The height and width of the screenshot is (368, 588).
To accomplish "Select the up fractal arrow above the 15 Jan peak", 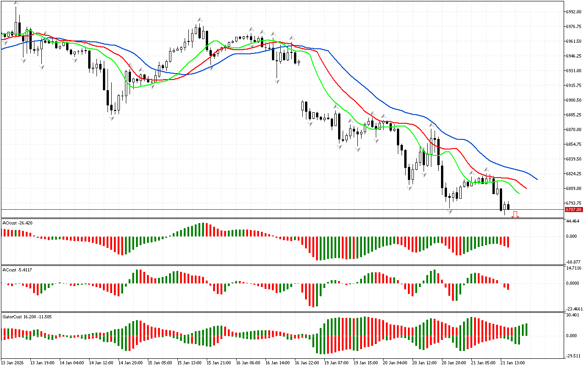I will click(x=200, y=19).
